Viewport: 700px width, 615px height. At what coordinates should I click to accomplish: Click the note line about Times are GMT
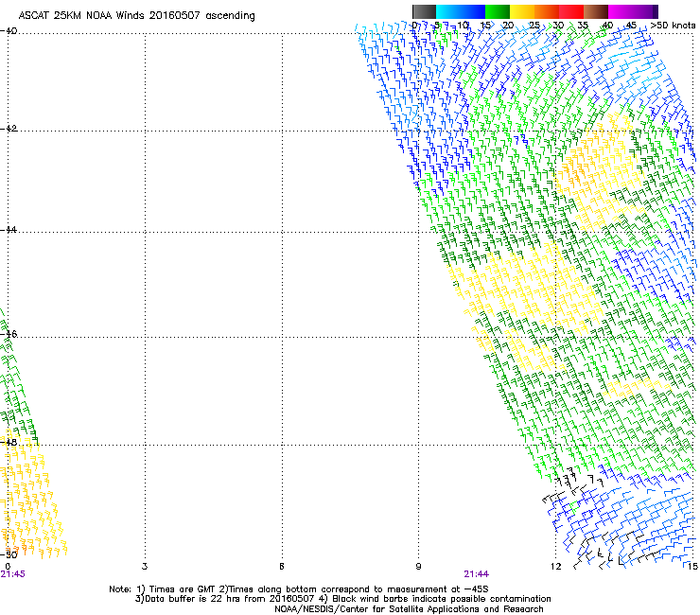coord(299,589)
